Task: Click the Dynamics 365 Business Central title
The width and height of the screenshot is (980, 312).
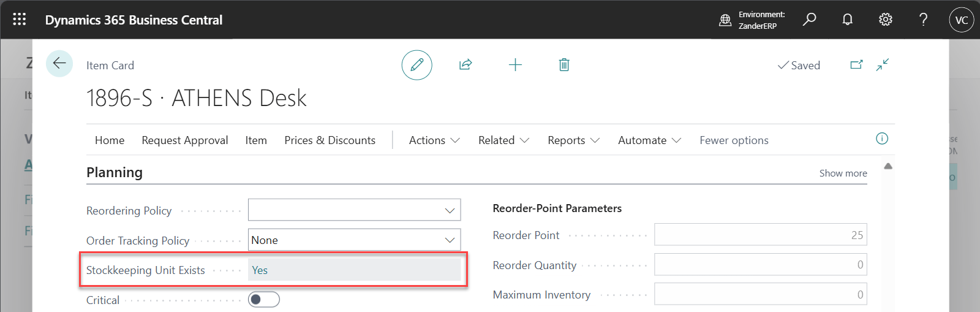Action: (134, 20)
